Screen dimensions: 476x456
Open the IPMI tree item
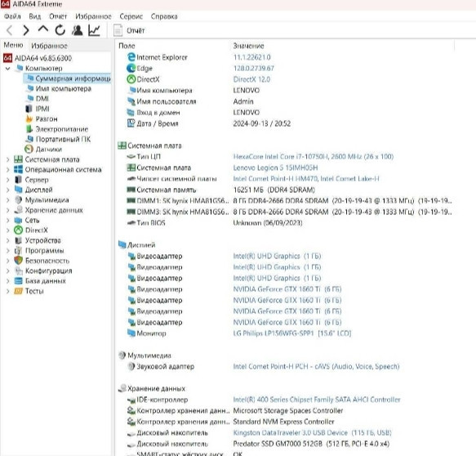(x=38, y=109)
